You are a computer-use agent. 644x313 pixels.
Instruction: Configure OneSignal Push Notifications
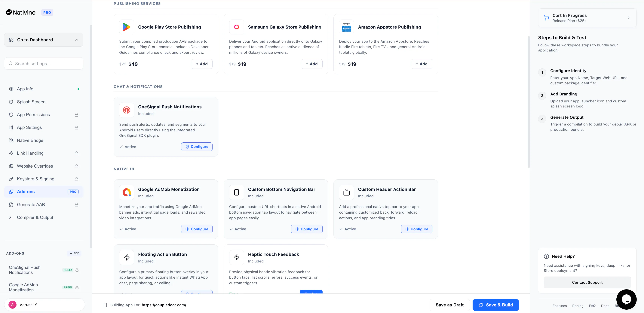click(x=197, y=147)
